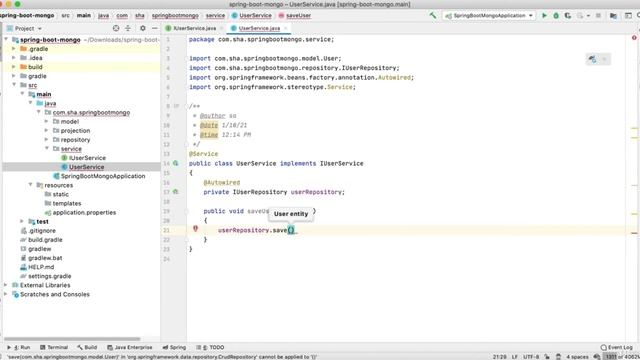Click Project panel horizontal scrollbar
The width and height of the screenshot is (640, 360).
[x=72, y=339]
